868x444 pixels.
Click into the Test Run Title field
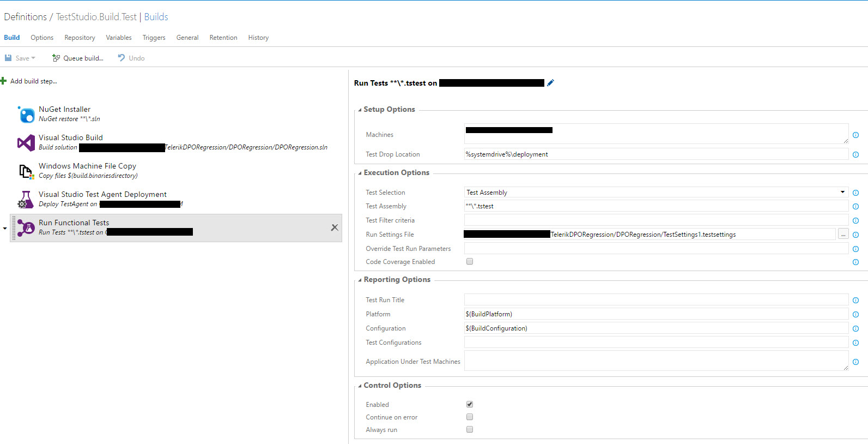tap(656, 300)
